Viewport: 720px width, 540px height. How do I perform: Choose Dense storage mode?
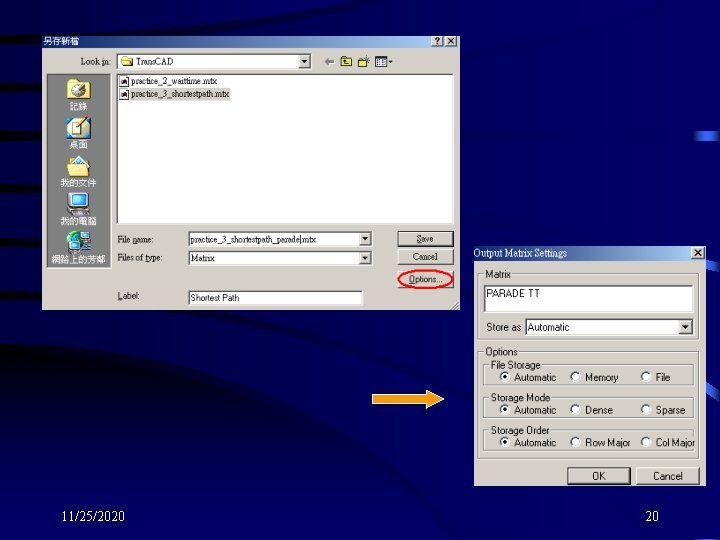[575, 409]
